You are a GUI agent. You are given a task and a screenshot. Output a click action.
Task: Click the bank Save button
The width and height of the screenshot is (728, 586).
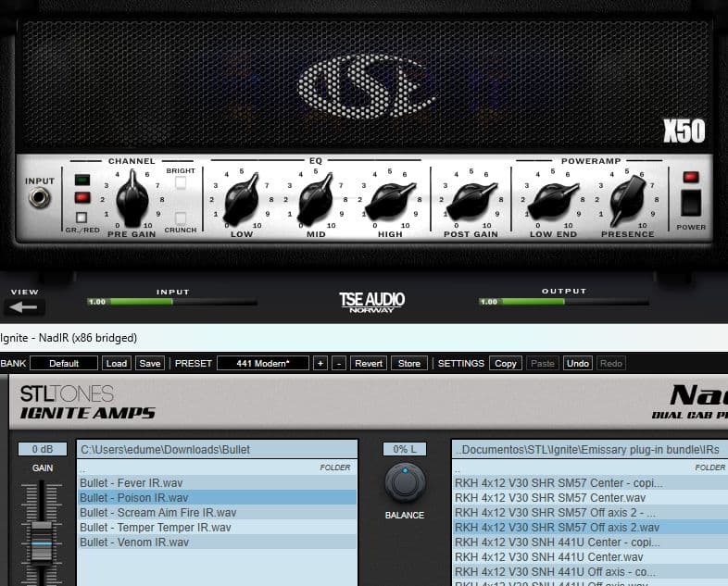150,363
